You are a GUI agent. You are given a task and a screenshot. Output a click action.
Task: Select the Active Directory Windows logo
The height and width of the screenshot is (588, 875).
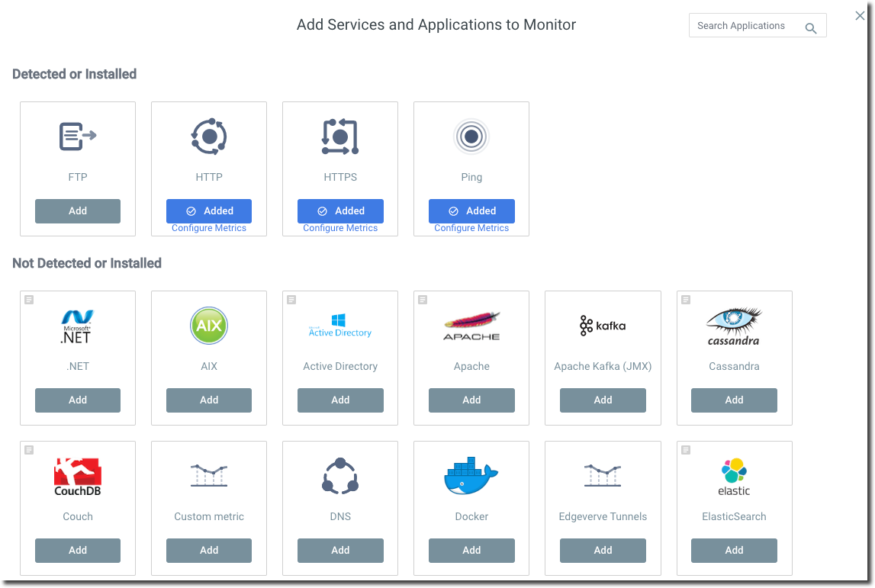pyautogui.click(x=339, y=325)
